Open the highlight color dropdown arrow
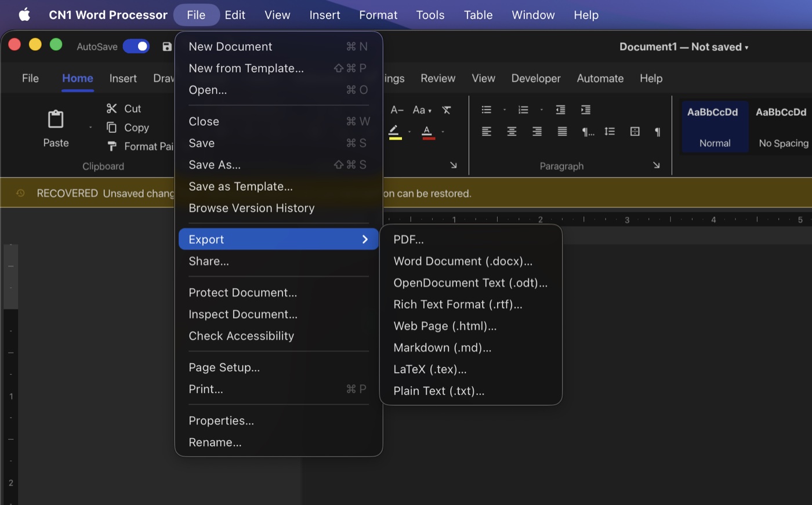The height and width of the screenshot is (505, 812). click(x=409, y=132)
